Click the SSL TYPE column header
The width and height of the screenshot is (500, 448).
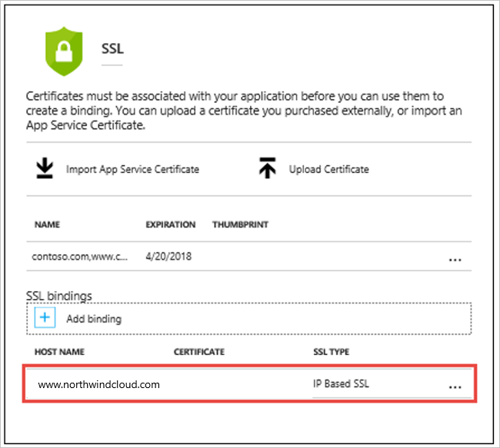point(332,352)
